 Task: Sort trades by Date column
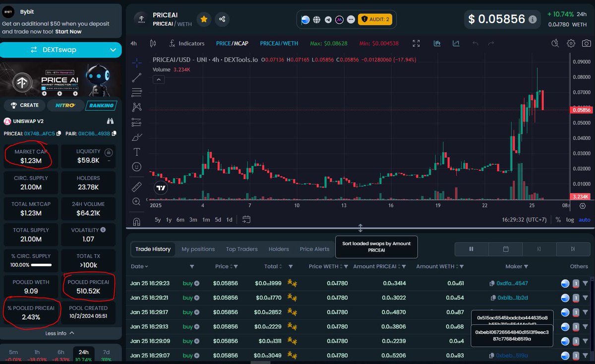coord(139,266)
